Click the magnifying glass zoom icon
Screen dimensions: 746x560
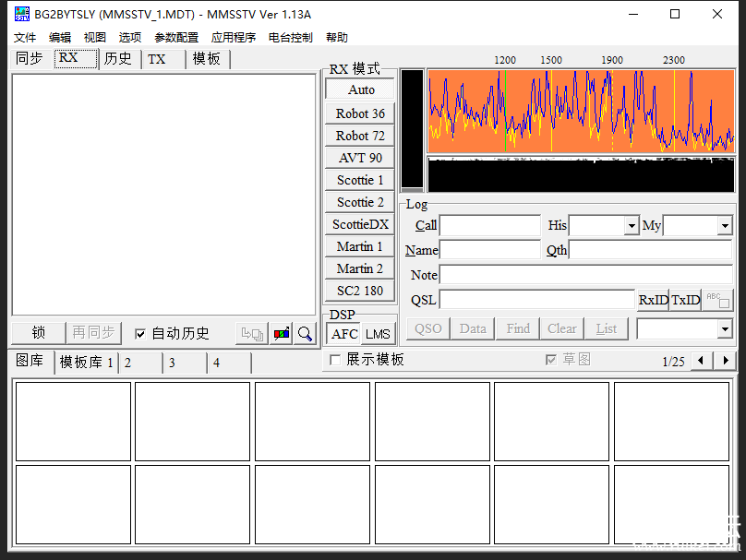[305, 334]
